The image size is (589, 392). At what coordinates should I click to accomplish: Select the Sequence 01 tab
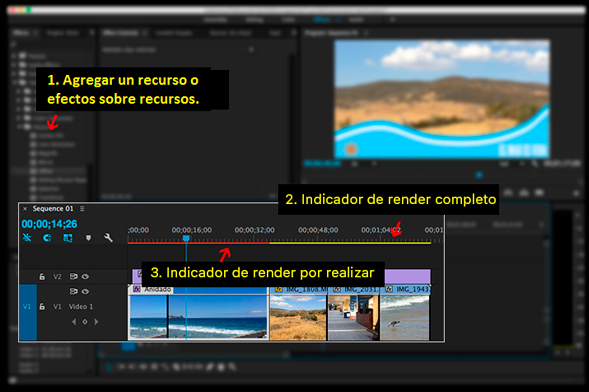(x=53, y=208)
